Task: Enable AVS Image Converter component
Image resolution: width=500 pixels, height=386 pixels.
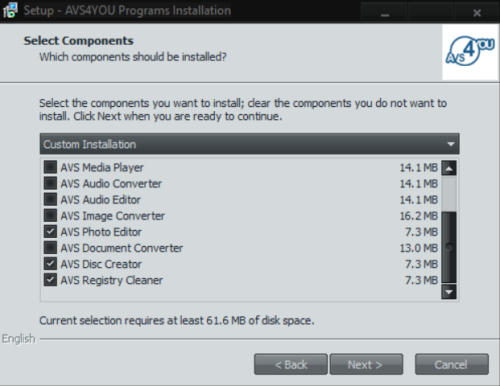Action: pyautogui.click(x=50, y=215)
